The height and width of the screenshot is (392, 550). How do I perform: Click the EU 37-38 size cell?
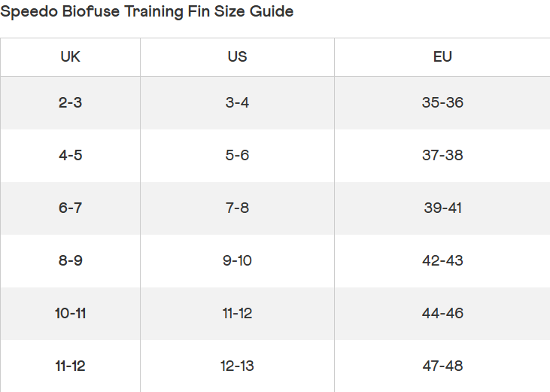(442, 155)
